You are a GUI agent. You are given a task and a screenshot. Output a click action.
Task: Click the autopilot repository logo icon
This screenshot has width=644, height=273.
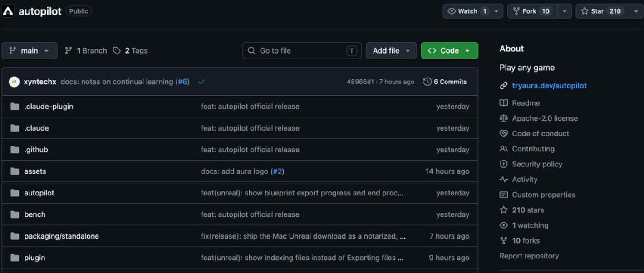[x=8, y=11]
